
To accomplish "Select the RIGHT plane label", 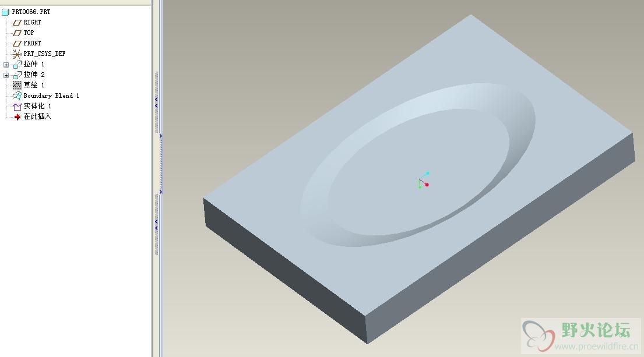I will 32,22.
